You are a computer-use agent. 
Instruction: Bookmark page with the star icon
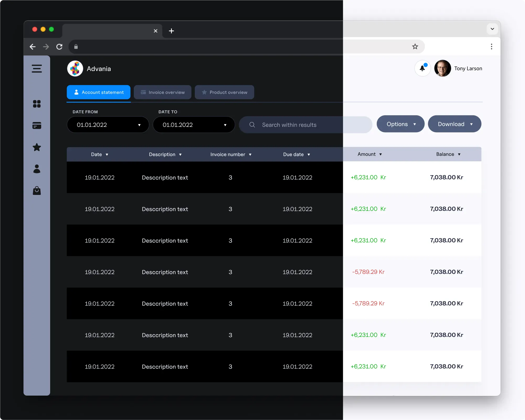click(415, 47)
